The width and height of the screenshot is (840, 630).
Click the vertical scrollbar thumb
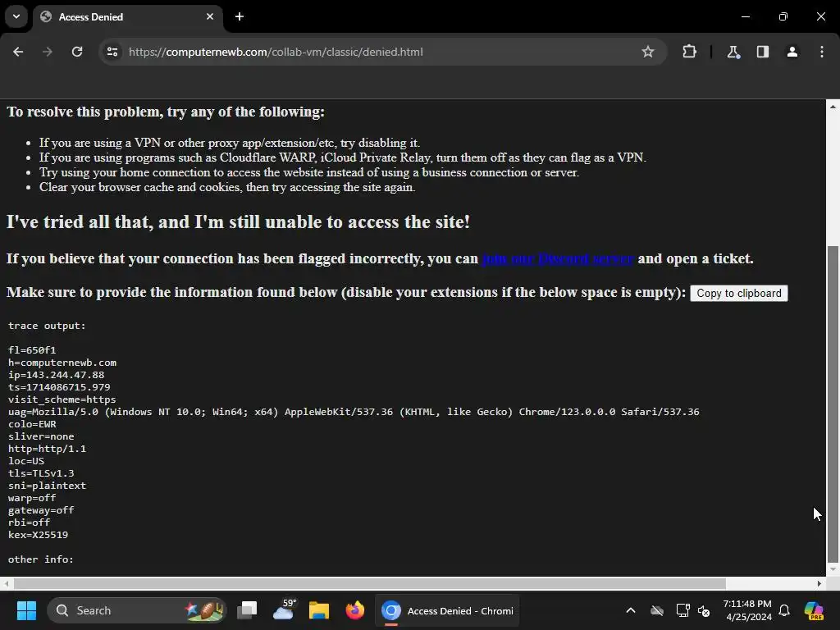(833, 404)
